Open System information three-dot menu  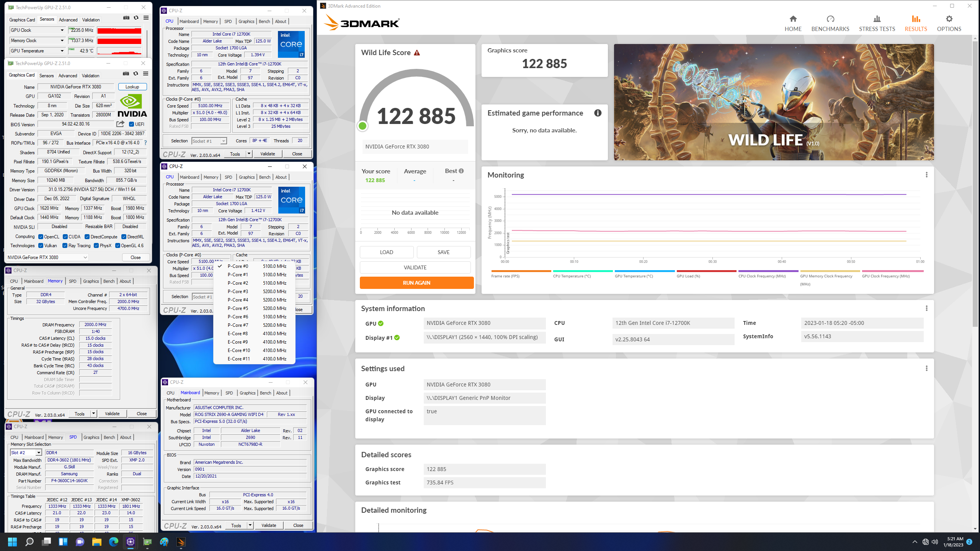pos(926,308)
